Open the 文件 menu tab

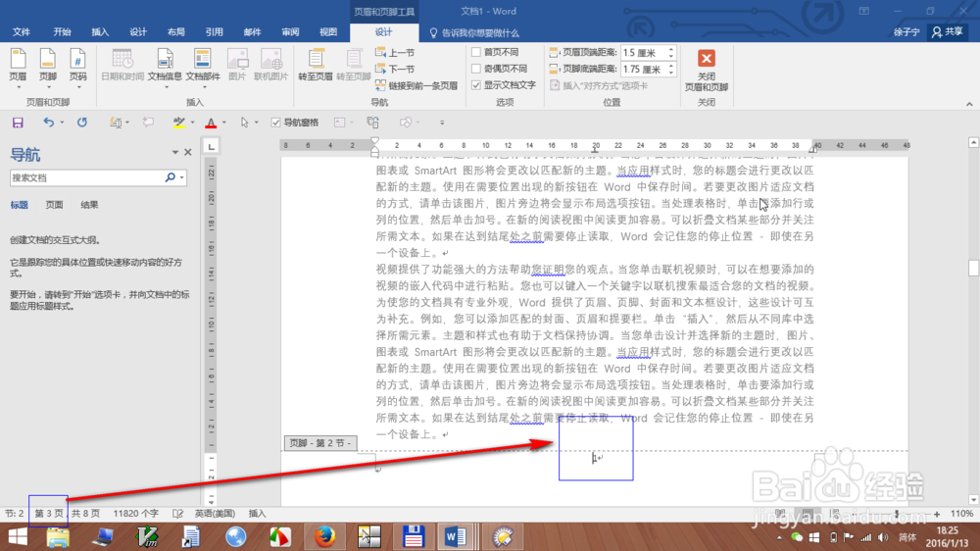click(x=22, y=32)
